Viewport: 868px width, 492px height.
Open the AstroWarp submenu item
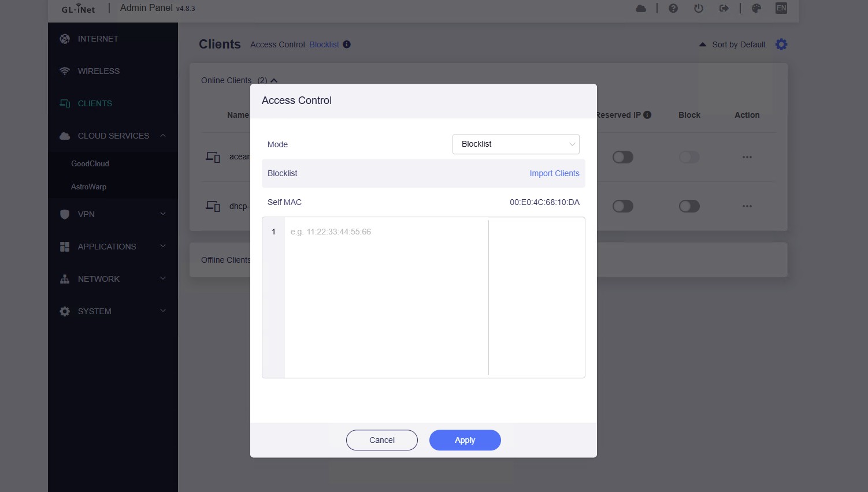(89, 187)
